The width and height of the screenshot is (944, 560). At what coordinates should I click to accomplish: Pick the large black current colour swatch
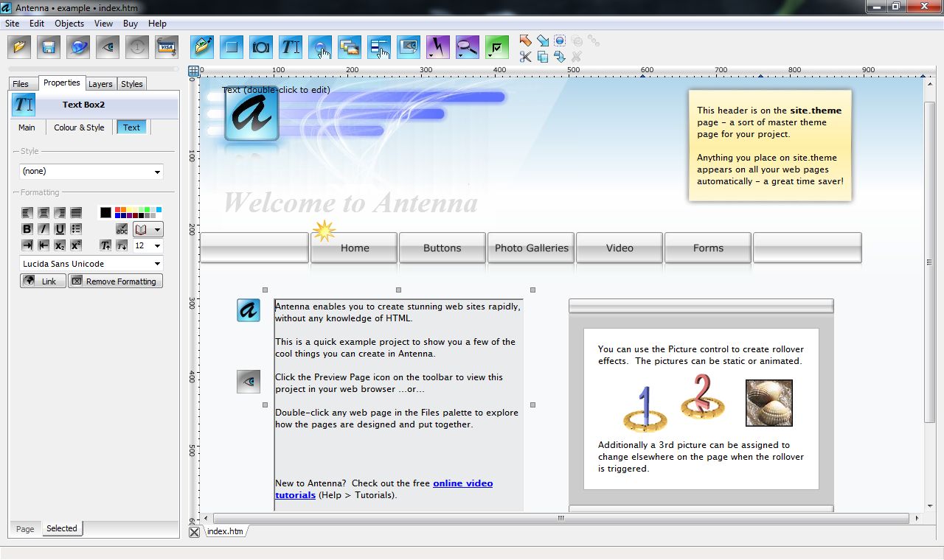106,213
